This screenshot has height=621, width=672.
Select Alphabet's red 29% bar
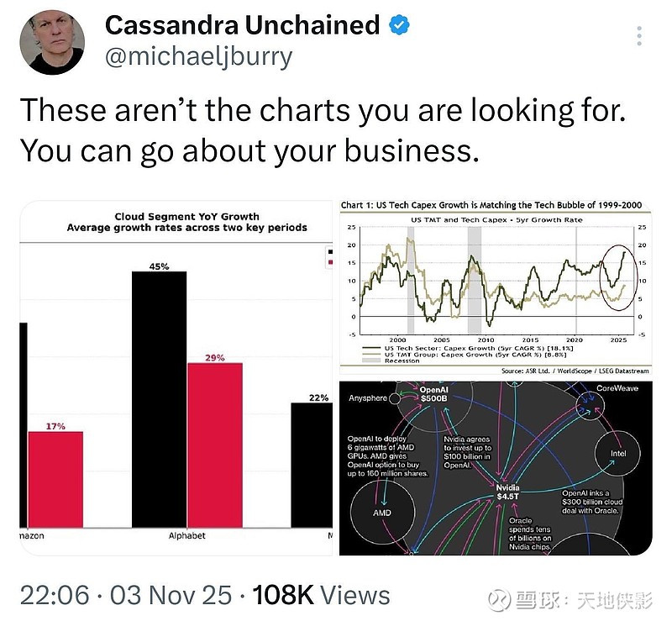click(215, 445)
